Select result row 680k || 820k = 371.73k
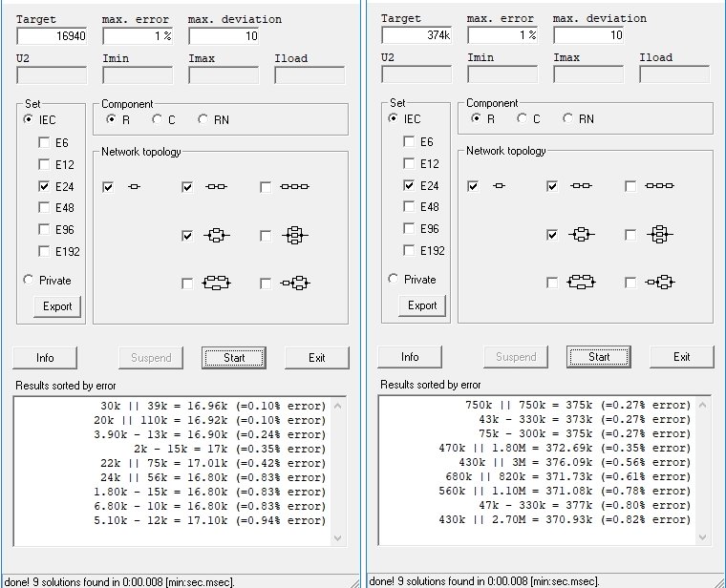The height and width of the screenshot is (588, 726). click(x=568, y=477)
